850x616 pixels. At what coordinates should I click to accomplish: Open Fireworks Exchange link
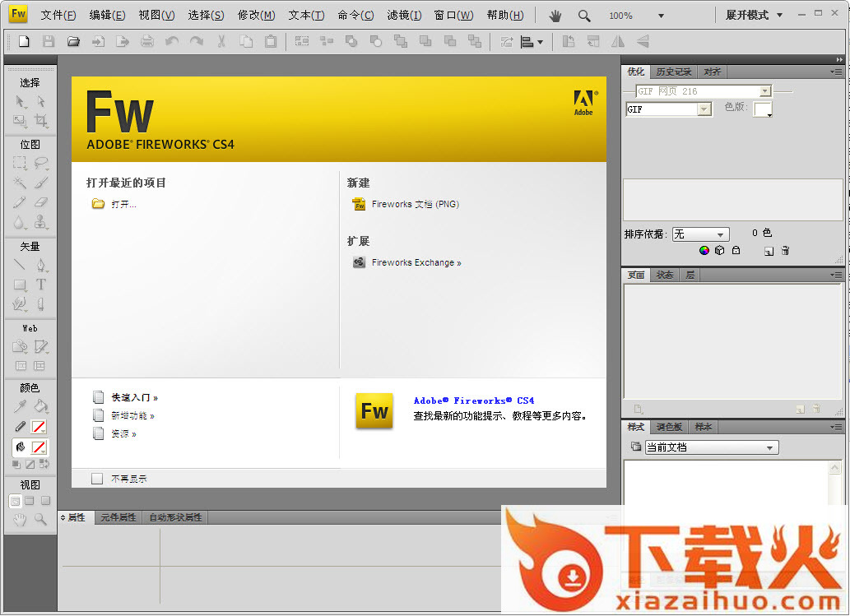point(416,262)
